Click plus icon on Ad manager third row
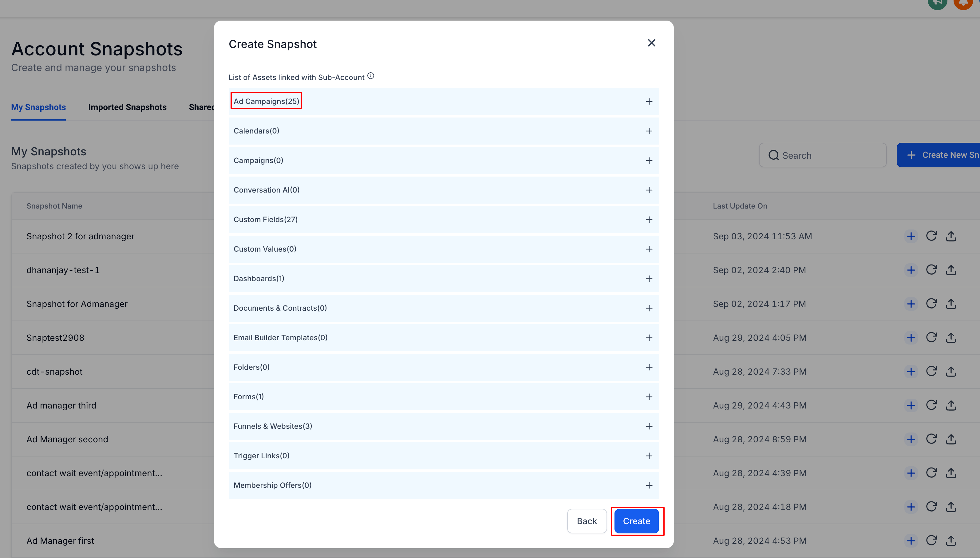 pyautogui.click(x=911, y=405)
